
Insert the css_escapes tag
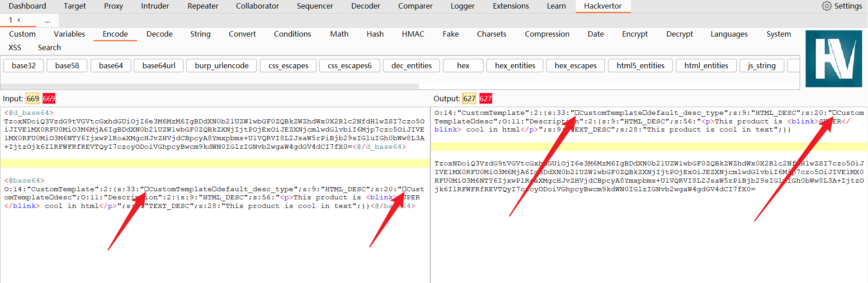(288, 66)
